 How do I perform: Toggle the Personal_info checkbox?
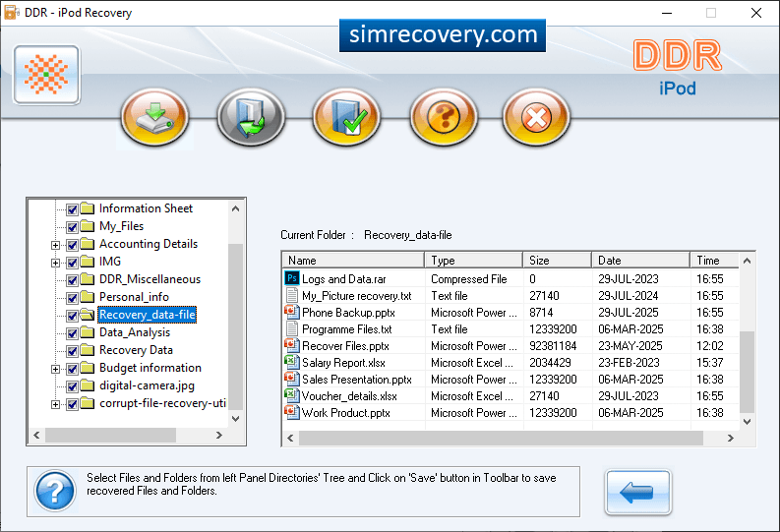(72, 298)
